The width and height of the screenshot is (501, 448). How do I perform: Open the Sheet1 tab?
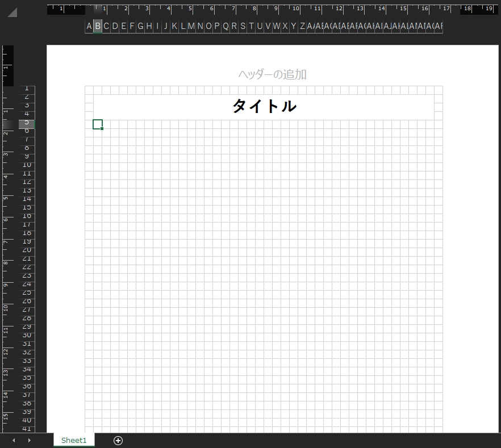pos(74,441)
